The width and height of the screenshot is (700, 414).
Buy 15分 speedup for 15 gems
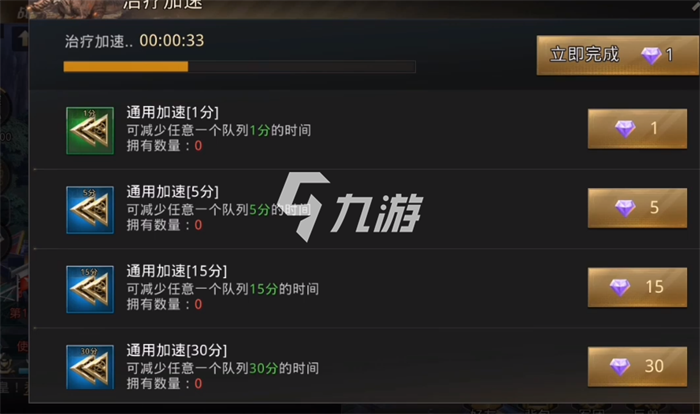coord(637,287)
